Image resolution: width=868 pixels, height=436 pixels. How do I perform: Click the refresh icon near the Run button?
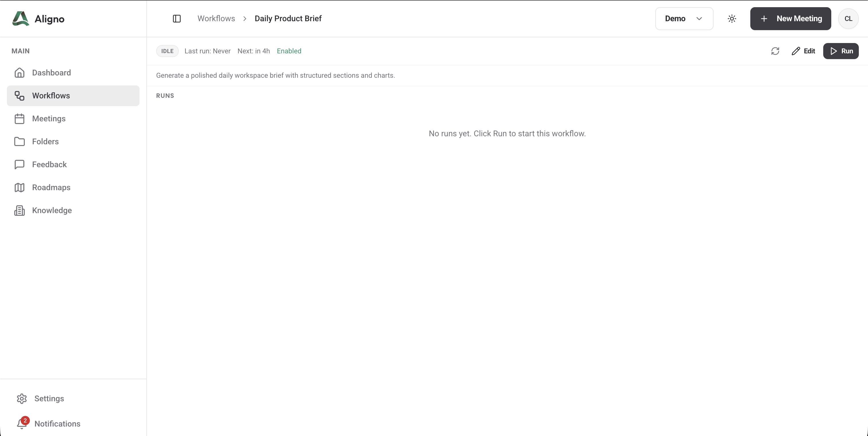point(776,51)
